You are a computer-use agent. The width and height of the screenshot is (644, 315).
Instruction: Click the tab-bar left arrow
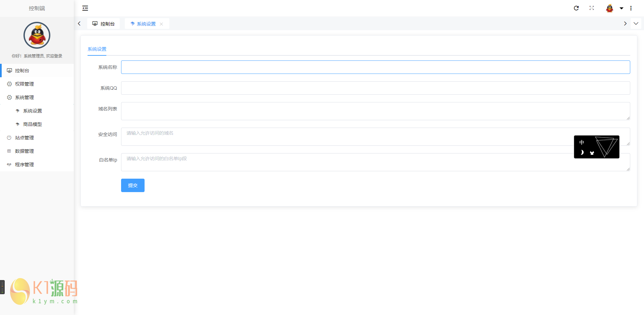pyautogui.click(x=79, y=24)
